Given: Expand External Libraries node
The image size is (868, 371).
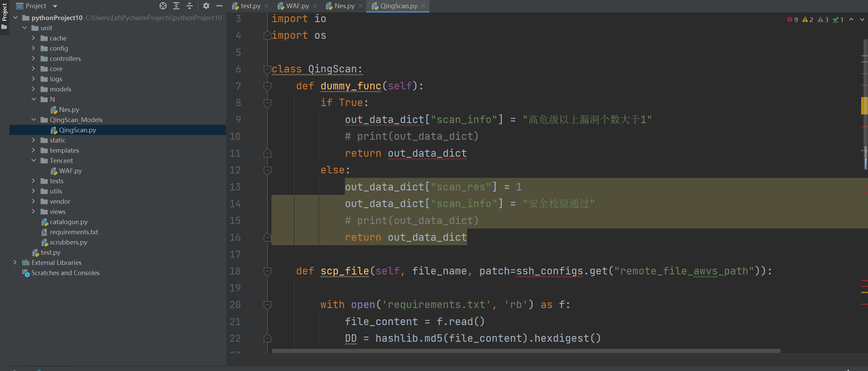Looking at the screenshot, I should click(15, 263).
